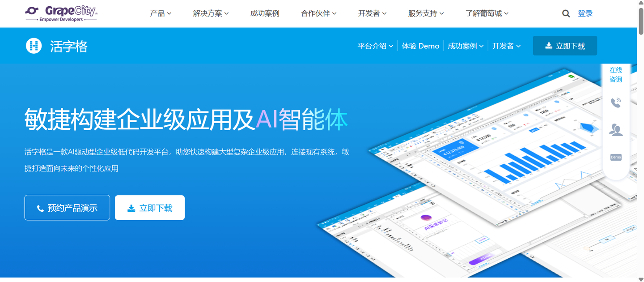The image size is (644, 282).
Task: Click the 活字格 round logo icon
Action: (x=34, y=46)
